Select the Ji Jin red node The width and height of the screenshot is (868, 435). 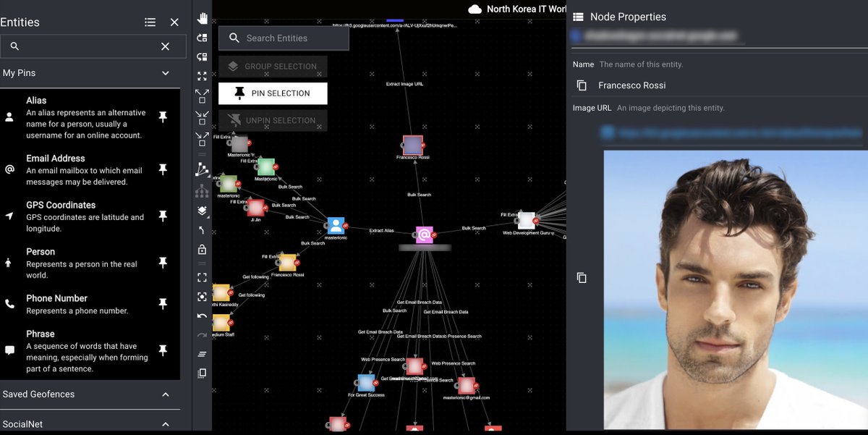tap(255, 208)
